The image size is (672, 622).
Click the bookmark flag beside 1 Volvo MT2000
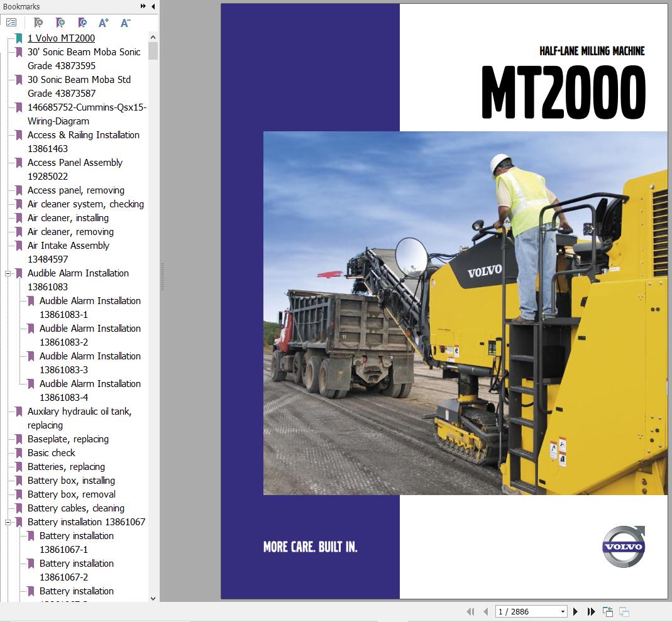click(x=18, y=38)
